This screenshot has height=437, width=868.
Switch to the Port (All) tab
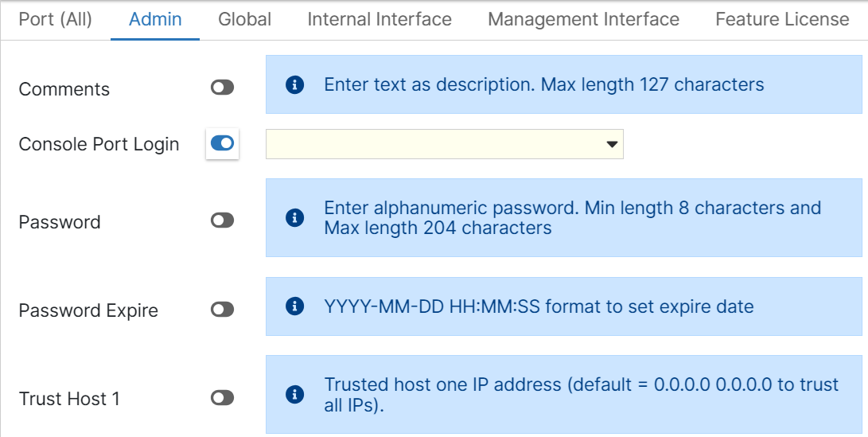point(55,19)
